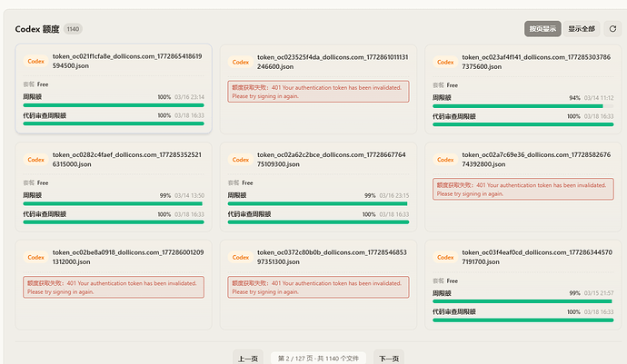Screen dimensions: 627x364
Task: Click 401 error message in token_oc02a7c69e36 card
Action: [523, 190]
